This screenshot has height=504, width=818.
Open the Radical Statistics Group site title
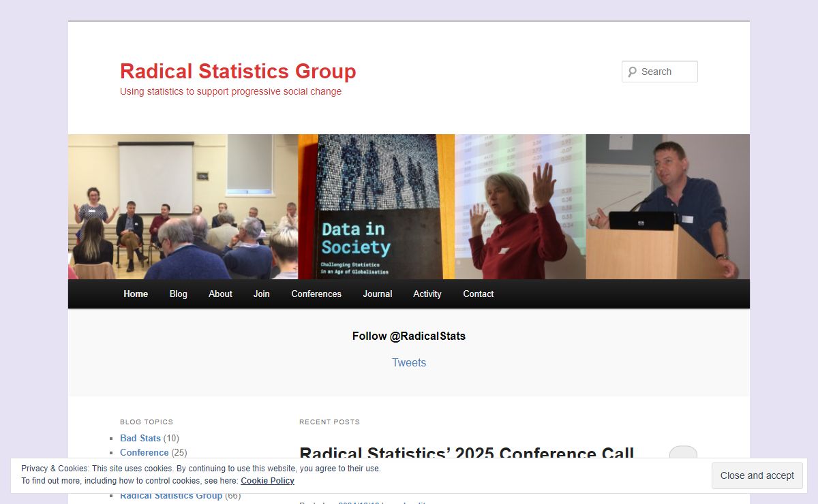pyautogui.click(x=238, y=72)
